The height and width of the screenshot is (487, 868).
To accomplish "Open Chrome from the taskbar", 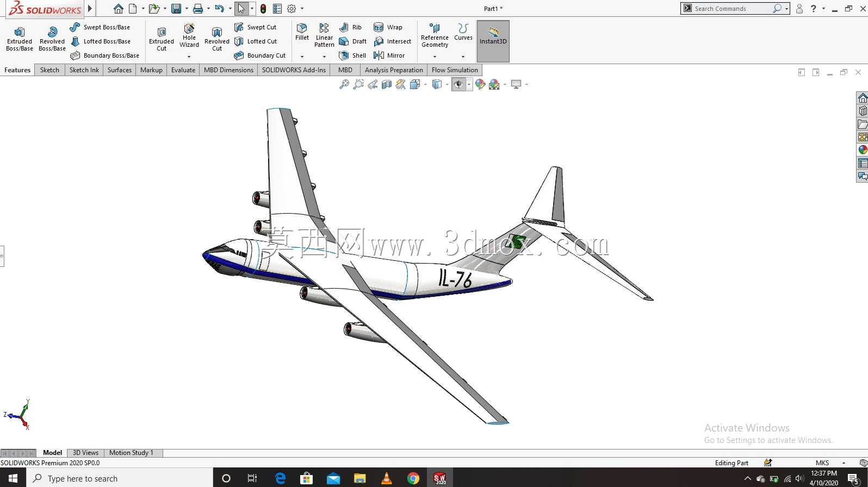I will [x=413, y=478].
